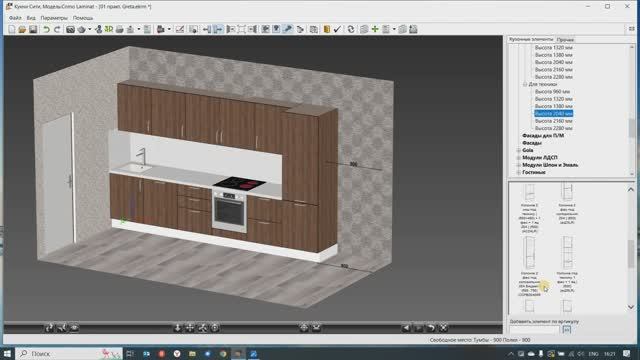Click the thumbnail panel scroll-down arrow
Viewport: 640px width, 360px height.
[631, 307]
